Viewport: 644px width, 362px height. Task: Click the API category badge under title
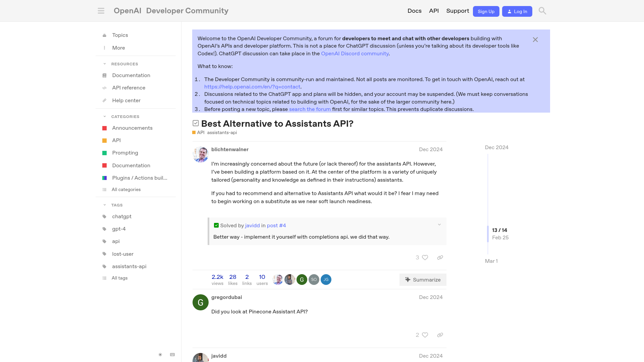pos(199,133)
